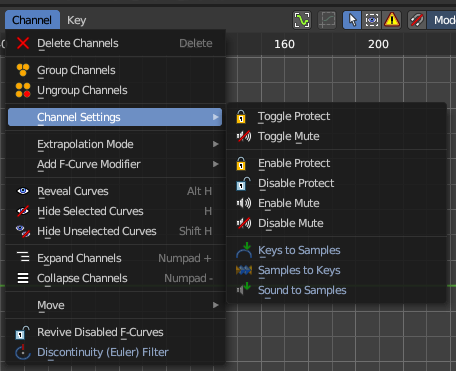Click the Ungroup Channels dots icon
This screenshot has width=456, height=371.
tap(23, 90)
